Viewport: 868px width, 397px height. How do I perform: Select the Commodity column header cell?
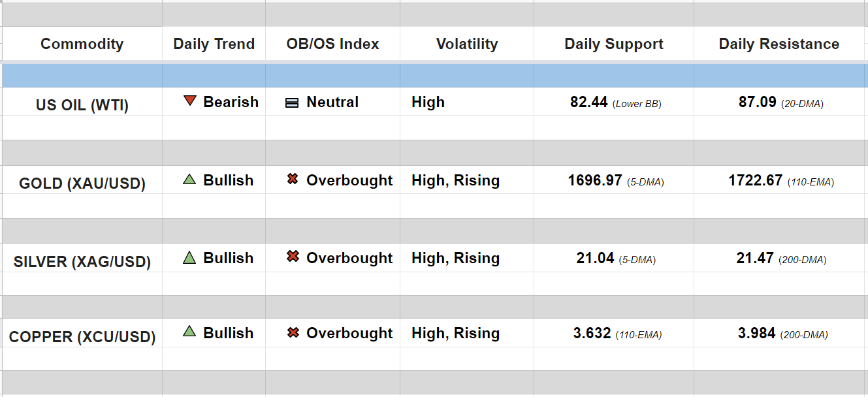coord(82,44)
